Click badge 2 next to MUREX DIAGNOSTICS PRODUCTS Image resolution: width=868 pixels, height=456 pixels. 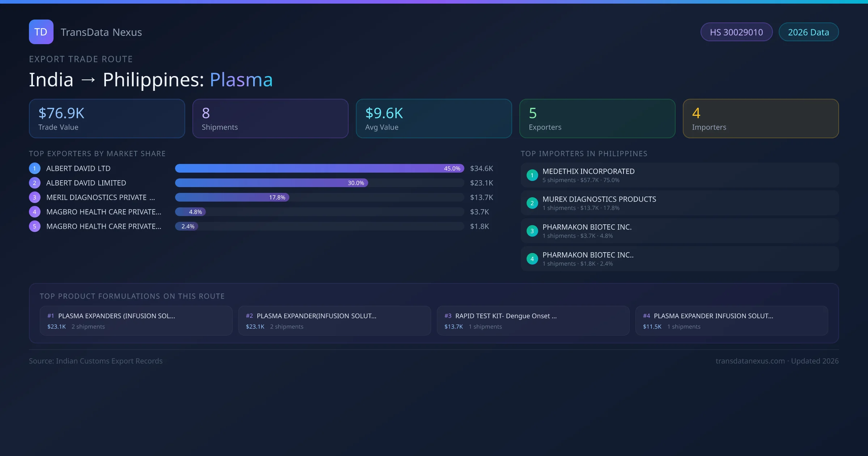(x=532, y=203)
